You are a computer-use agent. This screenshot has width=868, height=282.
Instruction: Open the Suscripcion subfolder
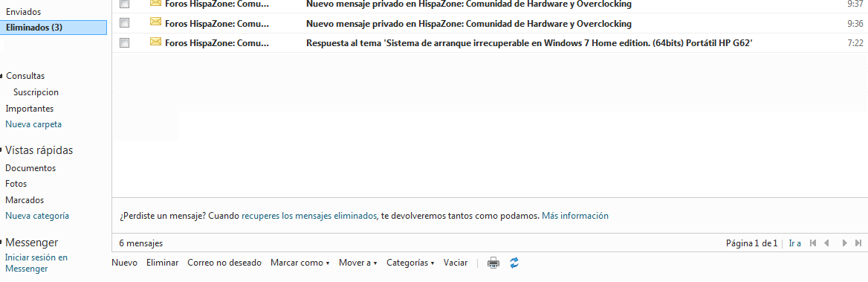[36, 92]
